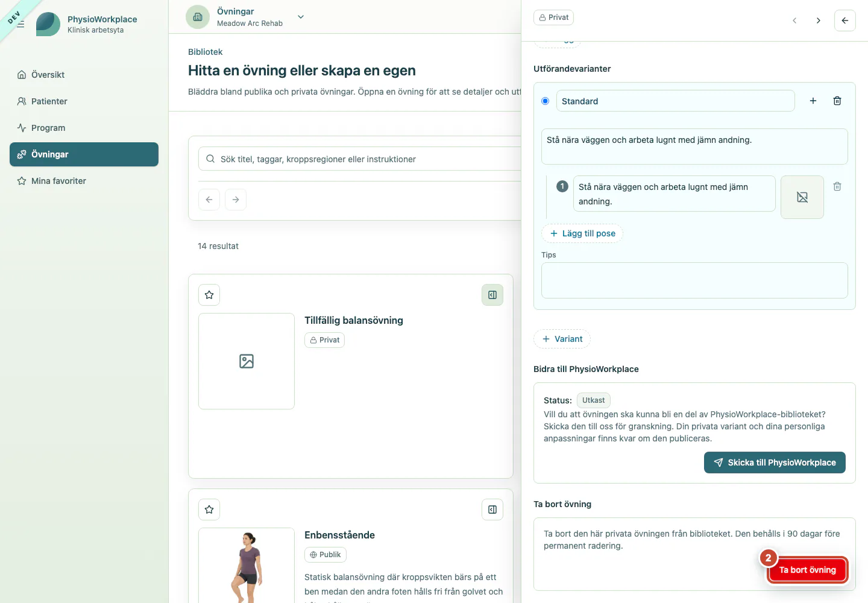This screenshot has height=603, width=868.
Task: Go to next results page arrow
Action: coord(236,200)
